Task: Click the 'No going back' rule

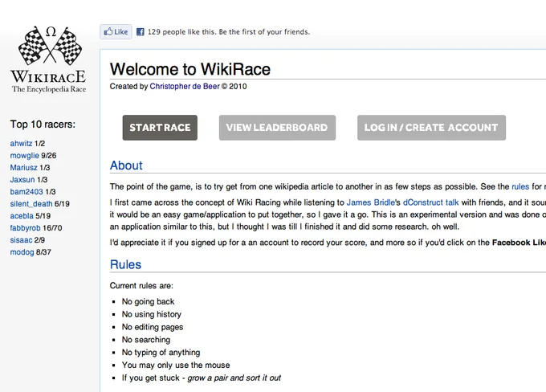Action: (148, 301)
